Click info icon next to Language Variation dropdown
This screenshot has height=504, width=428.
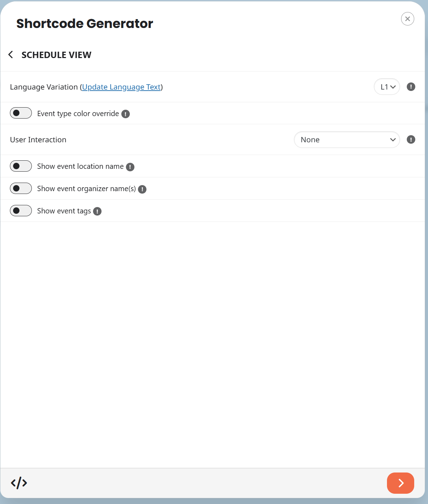pos(411,87)
